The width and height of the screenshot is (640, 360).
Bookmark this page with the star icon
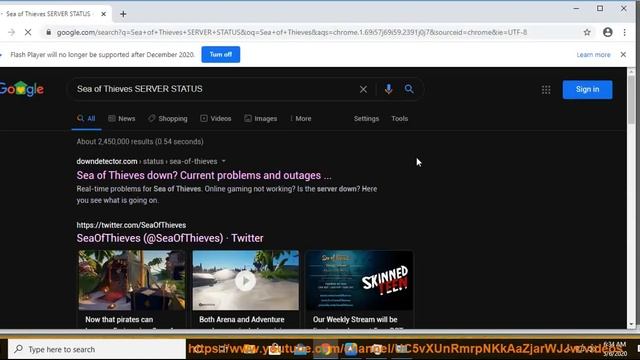(587, 32)
